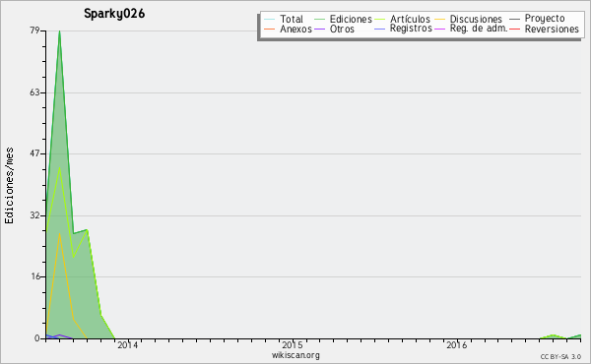Click the y-axis value 32
The image size is (591, 364).
[x=34, y=215]
